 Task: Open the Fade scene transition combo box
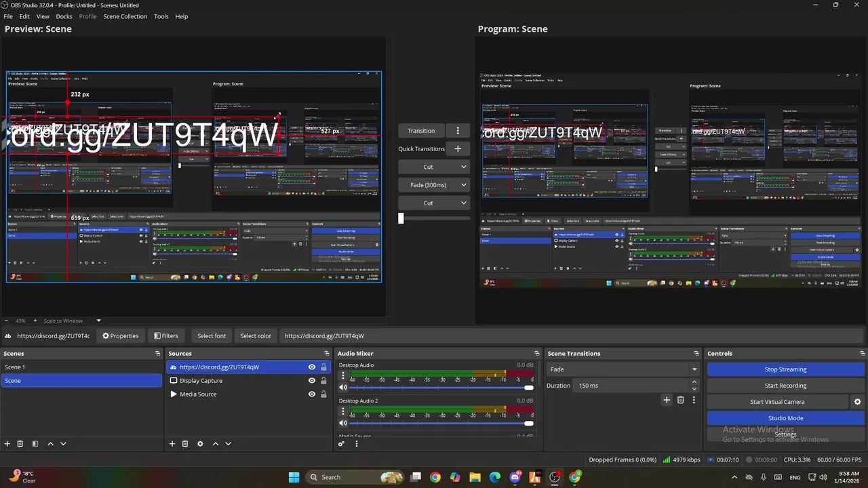point(623,369)
